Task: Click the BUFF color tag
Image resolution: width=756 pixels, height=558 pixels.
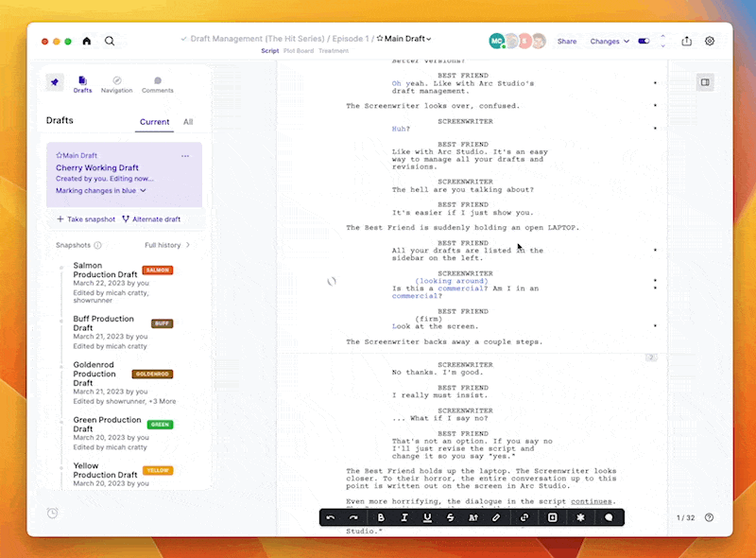Action: (x=162, y=323)
